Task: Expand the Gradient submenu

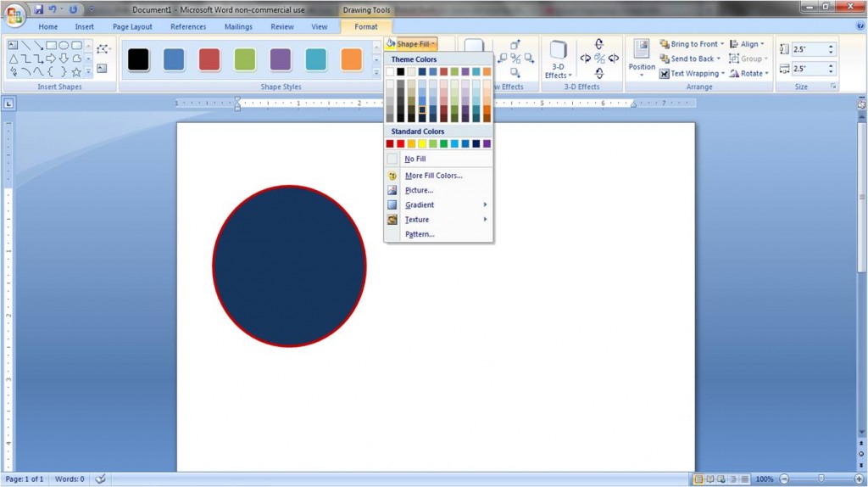Action: coord(438,205)
